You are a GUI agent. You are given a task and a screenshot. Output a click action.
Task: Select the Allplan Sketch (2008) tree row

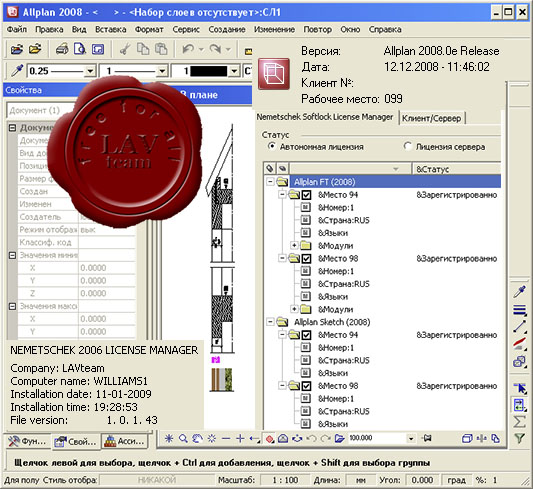(x=332, y=322)
